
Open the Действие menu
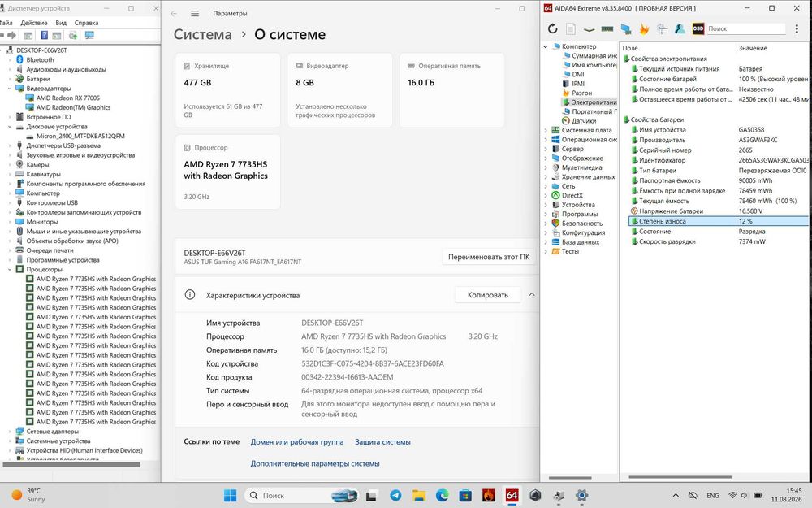pos(33,23)
